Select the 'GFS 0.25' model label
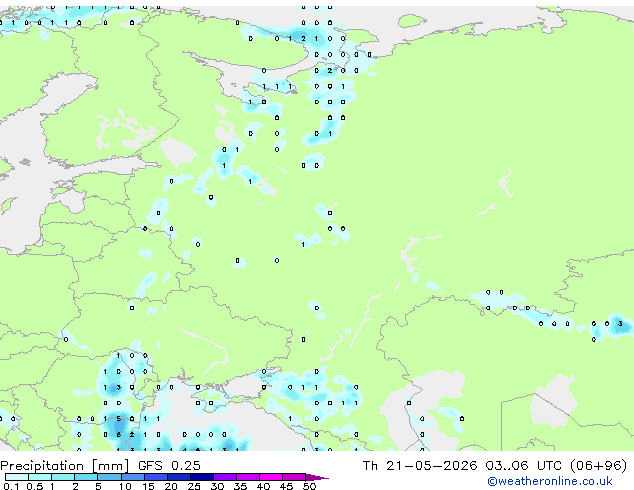 point(169,466)
